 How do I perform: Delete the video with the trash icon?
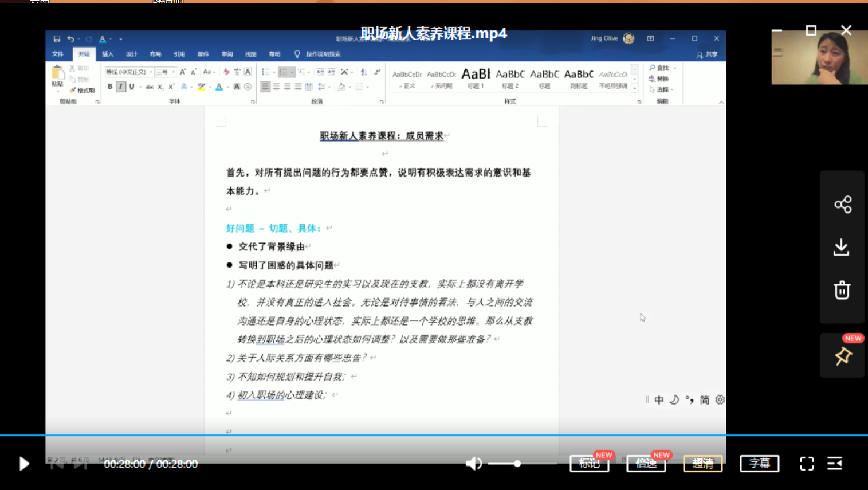pos(842,290)
